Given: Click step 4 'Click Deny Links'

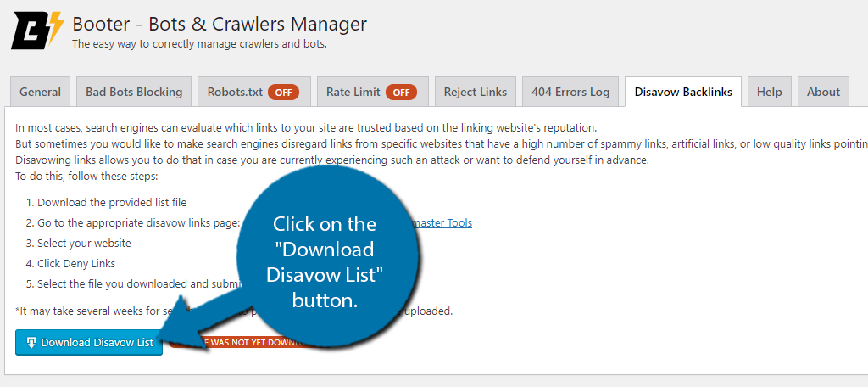Looking at the screenshot, I should [x=76, y=264].
